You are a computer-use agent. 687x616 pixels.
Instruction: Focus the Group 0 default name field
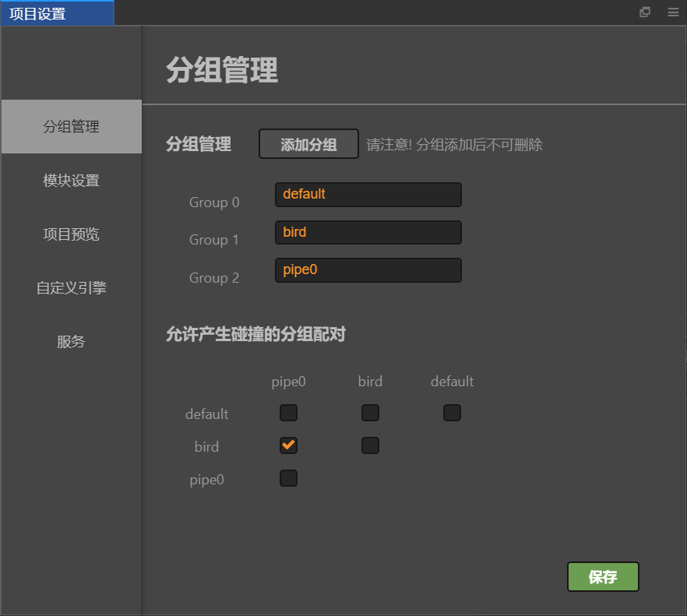368,195
